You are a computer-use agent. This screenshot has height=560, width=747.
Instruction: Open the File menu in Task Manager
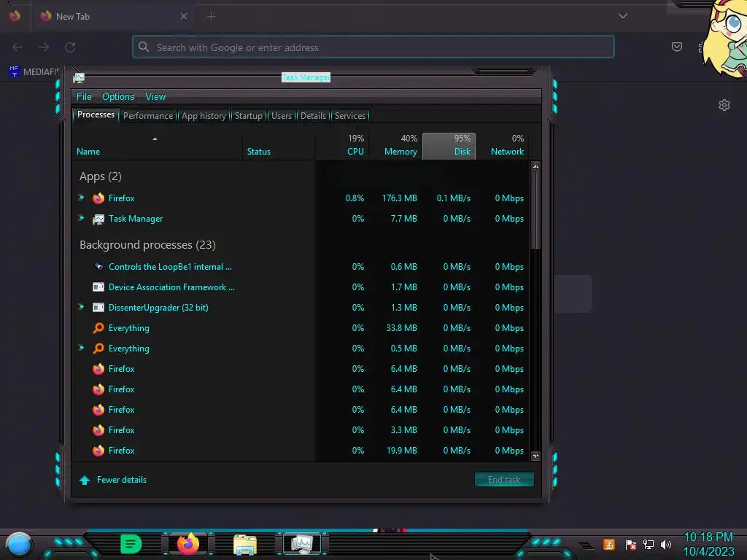(x=84, y=97)
